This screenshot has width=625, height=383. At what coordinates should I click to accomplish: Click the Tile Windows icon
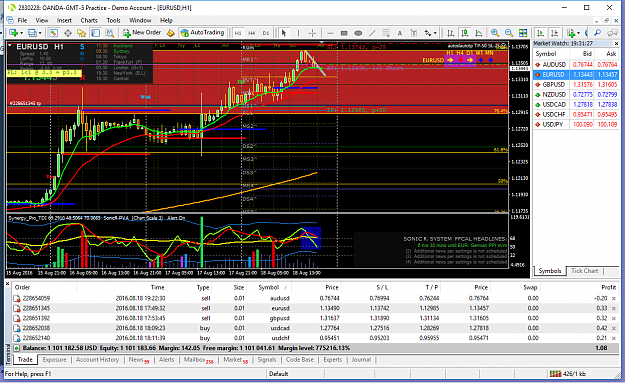click(x=523, y=33)
